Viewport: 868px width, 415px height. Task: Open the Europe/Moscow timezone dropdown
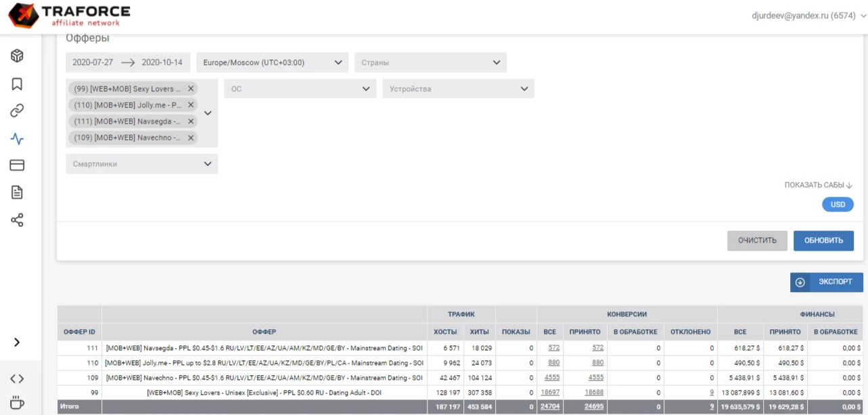273,63
